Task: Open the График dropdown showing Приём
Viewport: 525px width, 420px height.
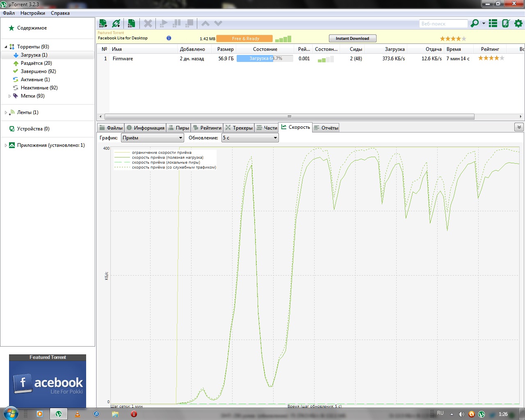Action: [x=152, y=138]
